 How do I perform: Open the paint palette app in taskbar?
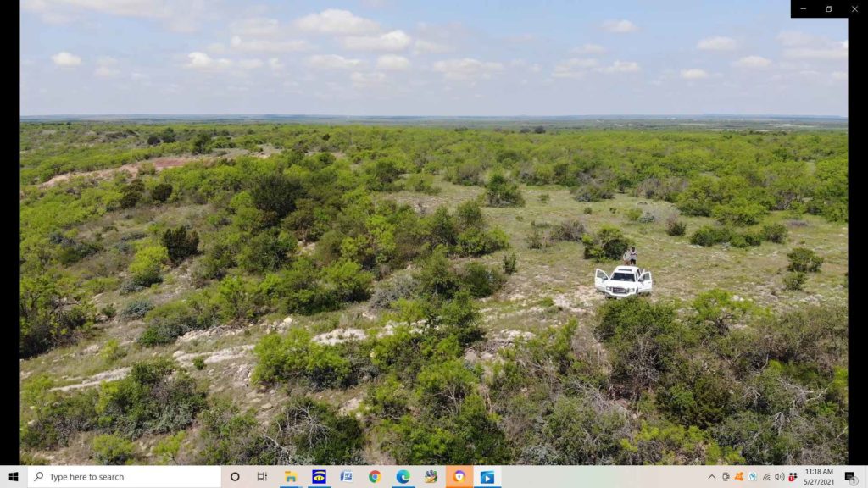(431, 476)
